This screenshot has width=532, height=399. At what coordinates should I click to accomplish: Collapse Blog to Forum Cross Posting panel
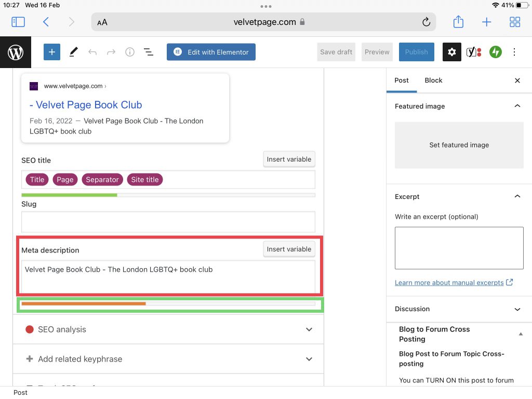(521, 334)
